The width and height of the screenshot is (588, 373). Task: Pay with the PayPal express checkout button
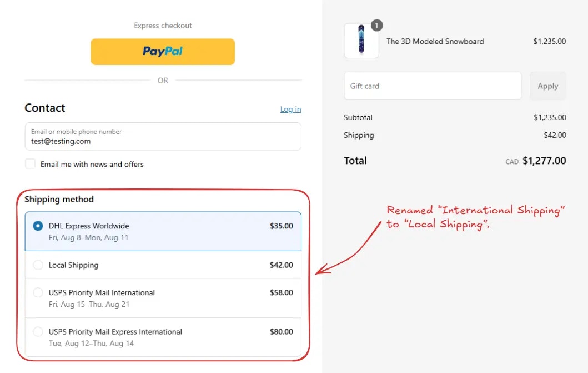(x=163, y=52)
